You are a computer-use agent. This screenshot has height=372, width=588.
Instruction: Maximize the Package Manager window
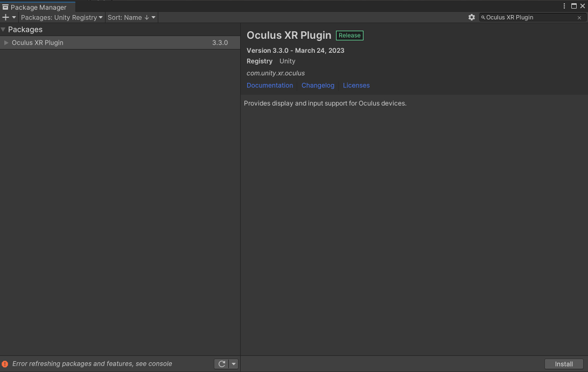pyautogui.click(x=574, y=6)
